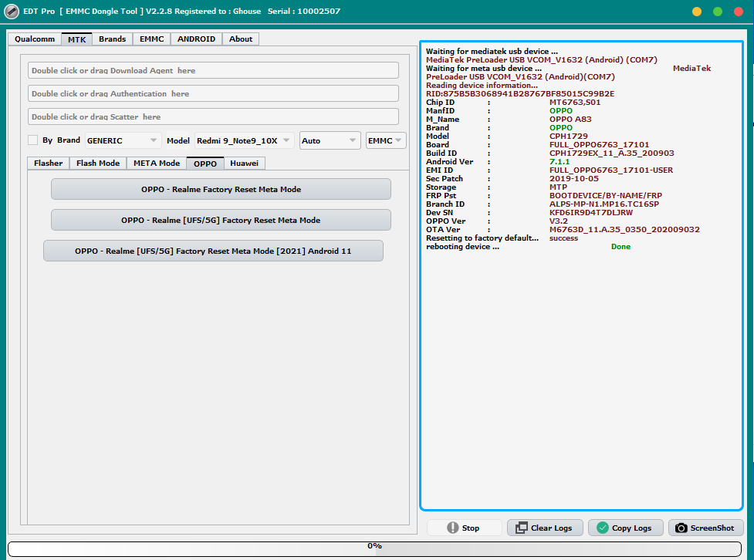Click the progress bar showing 0%
The height and width of the screenshot is (560, 754).
click(375, 548)
